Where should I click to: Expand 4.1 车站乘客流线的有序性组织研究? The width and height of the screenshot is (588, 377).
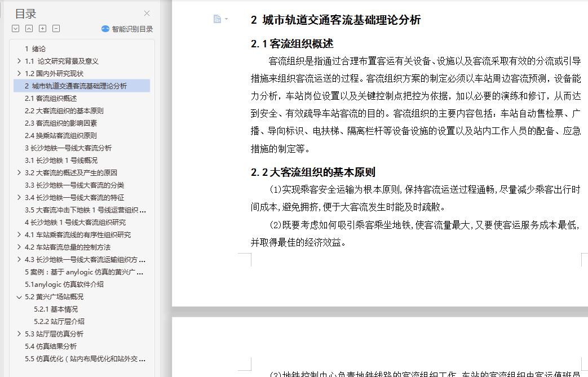19,234
